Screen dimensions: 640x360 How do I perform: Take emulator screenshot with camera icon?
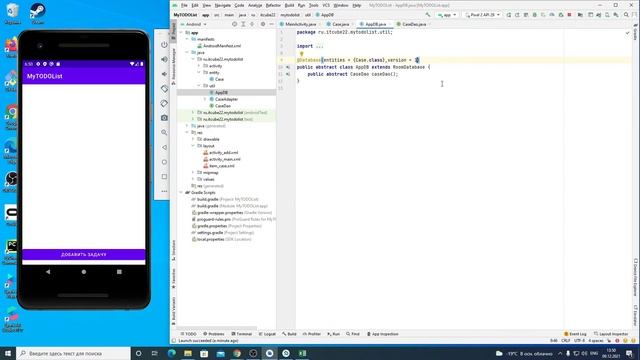pyautogui.click(x=164, y=118)
